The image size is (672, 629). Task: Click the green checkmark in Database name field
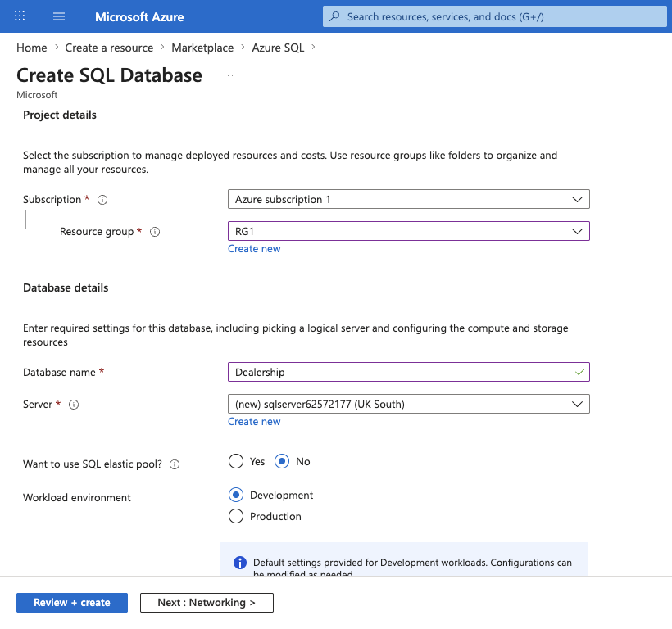pyautogui.click(x=580, y=372)
